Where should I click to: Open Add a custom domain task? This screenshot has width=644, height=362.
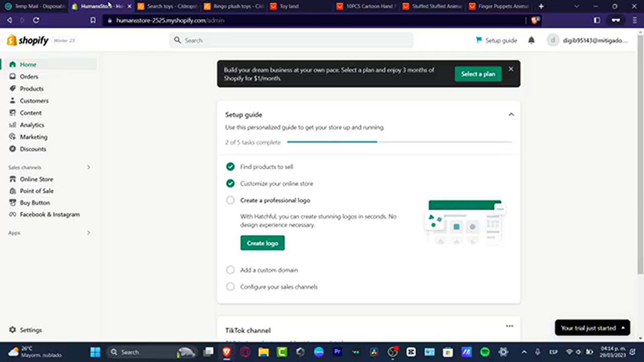[x=269, y=270]
